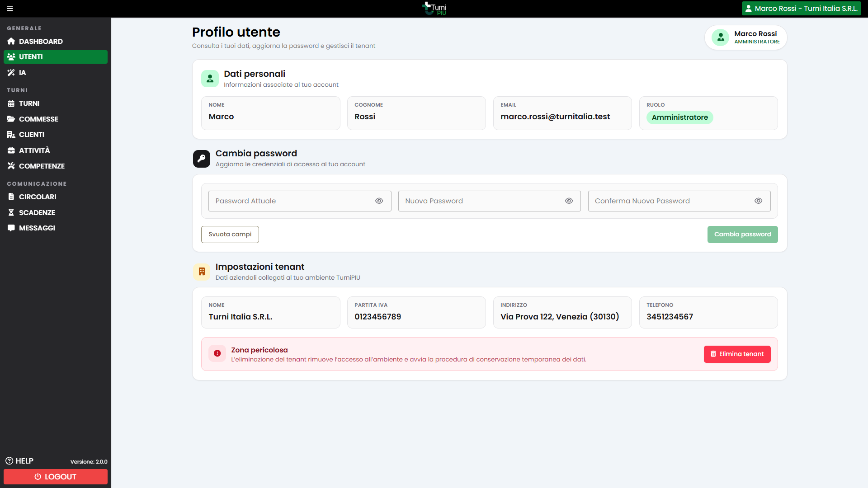Click the Commesse folder icon

[11, 119]
